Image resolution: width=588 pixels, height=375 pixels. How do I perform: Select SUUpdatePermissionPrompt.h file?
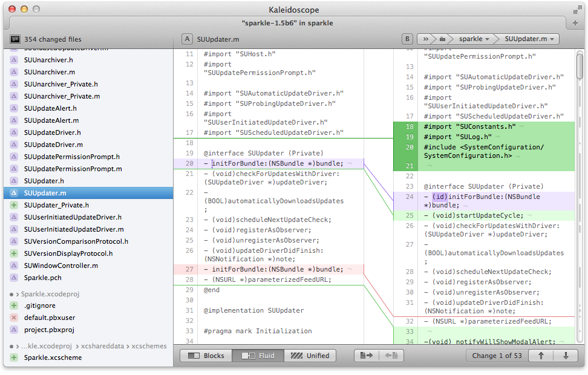(88, 157)
